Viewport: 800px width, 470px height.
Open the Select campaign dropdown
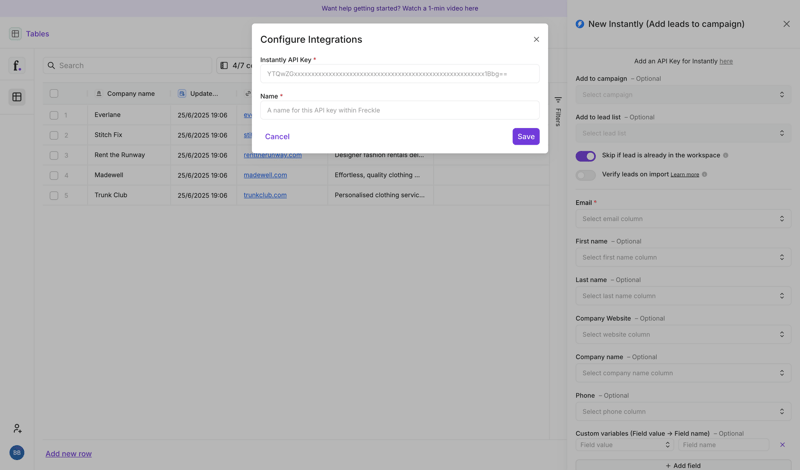click(x=683, y=94)
